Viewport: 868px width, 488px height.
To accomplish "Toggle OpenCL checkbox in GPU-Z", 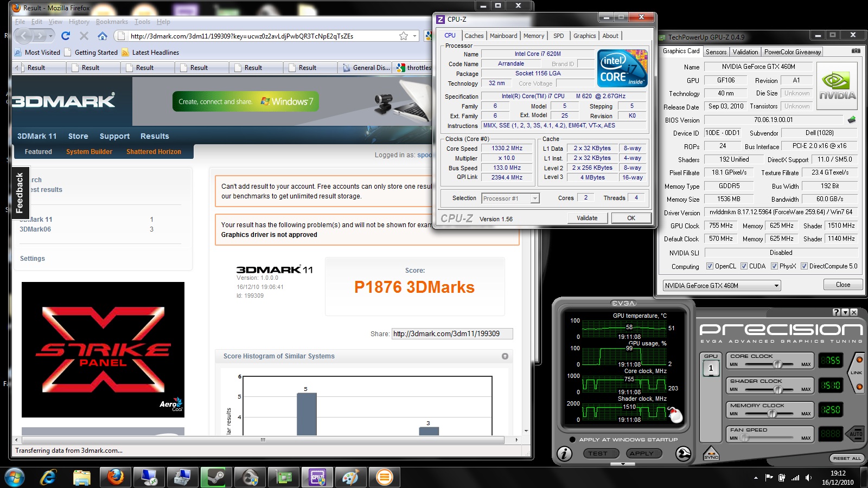I will [710, 266].
